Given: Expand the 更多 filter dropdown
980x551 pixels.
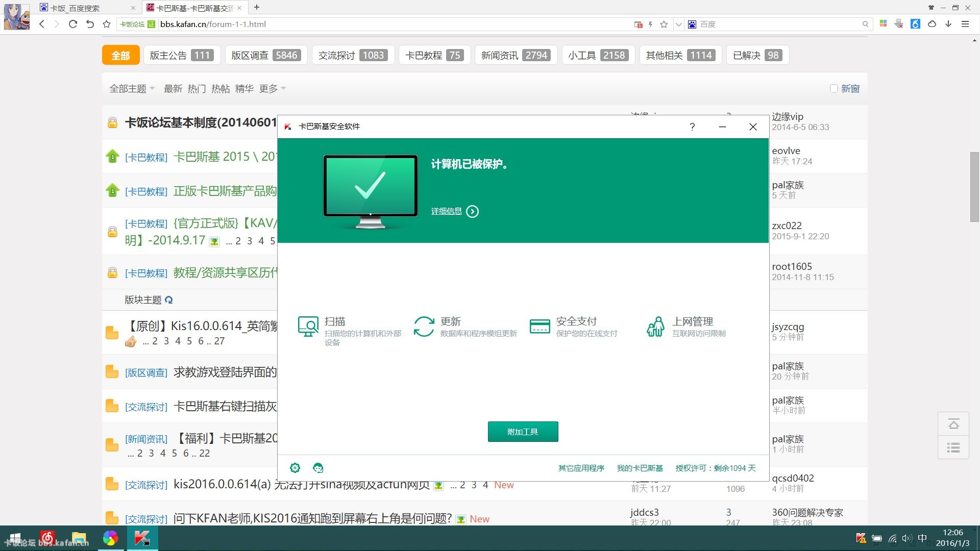Looking at the screenshot, I should coord(273,88).
